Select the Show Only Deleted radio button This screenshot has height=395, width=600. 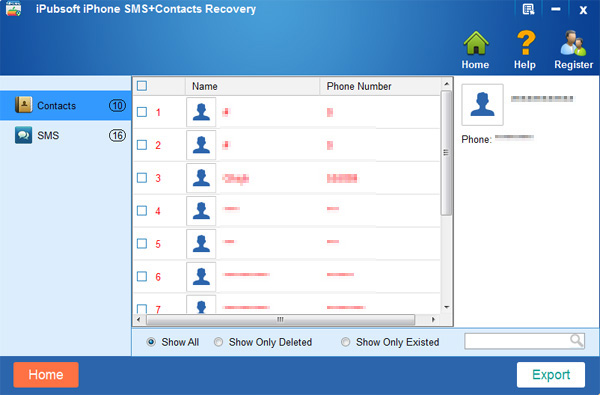pyautogui.click(x=218, y=342)
